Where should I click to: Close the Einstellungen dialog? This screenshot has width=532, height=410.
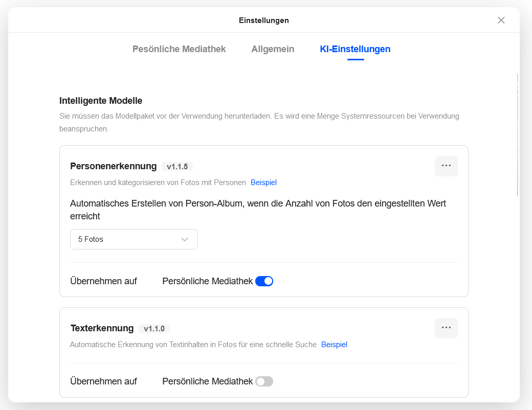tap(501, 20)
